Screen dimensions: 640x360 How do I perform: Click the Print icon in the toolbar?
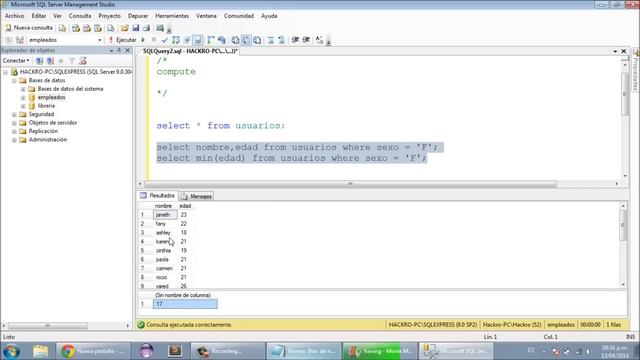(146, 28)
